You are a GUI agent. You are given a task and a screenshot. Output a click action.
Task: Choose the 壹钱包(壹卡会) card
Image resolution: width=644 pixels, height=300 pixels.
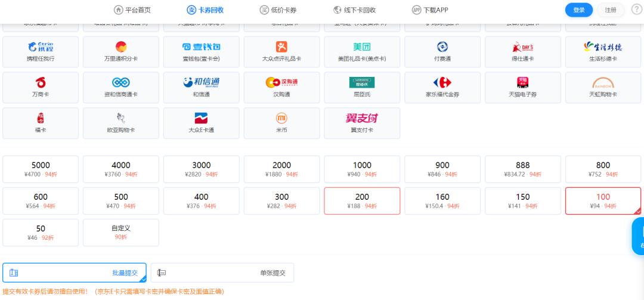coord(202,52)
